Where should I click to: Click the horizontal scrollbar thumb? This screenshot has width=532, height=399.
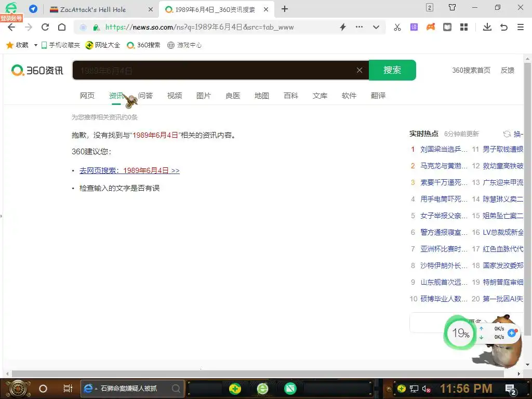(x=258, y=374)
